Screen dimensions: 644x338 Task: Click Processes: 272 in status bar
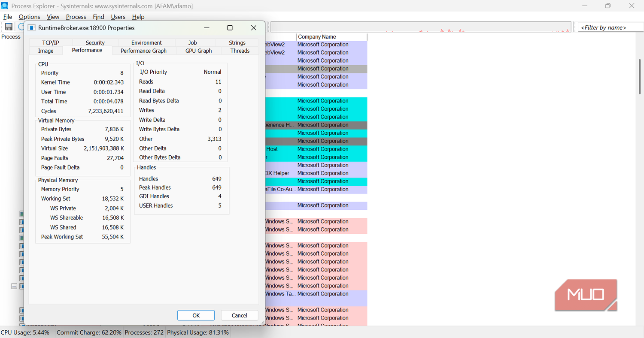pyautogui.click(x=144, y=332)
